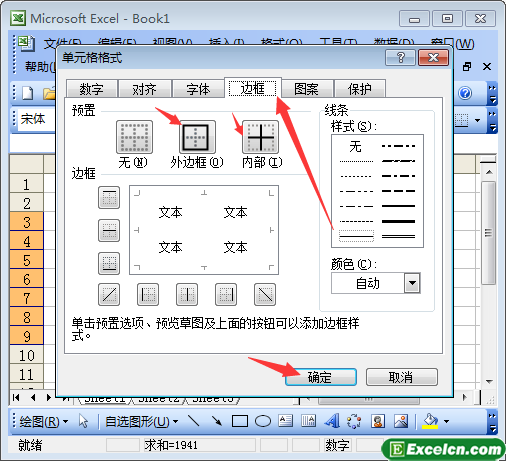This screenshot has height=461, width=506.
Task: Select the Select Objects pointer tool
Action: point(83,421)
